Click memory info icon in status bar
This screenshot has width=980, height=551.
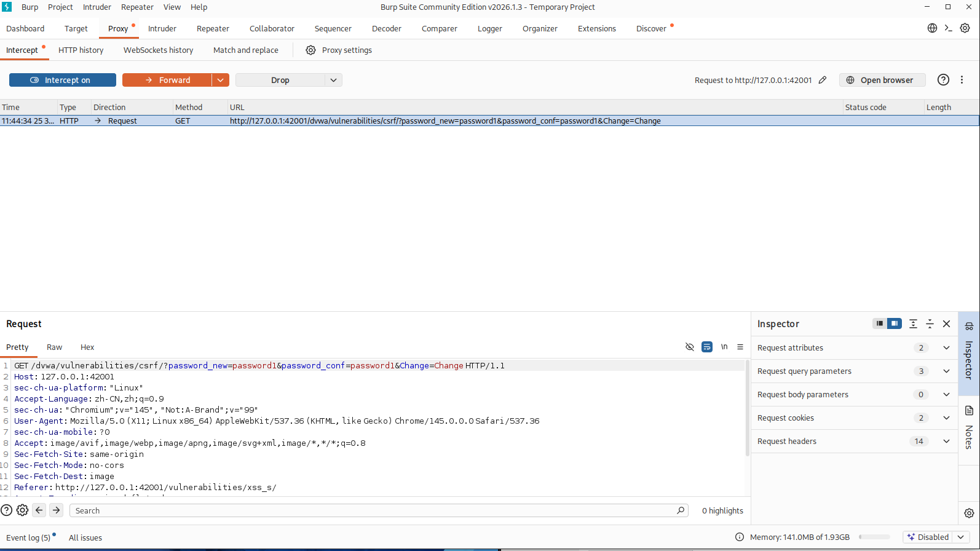(740, 537)
